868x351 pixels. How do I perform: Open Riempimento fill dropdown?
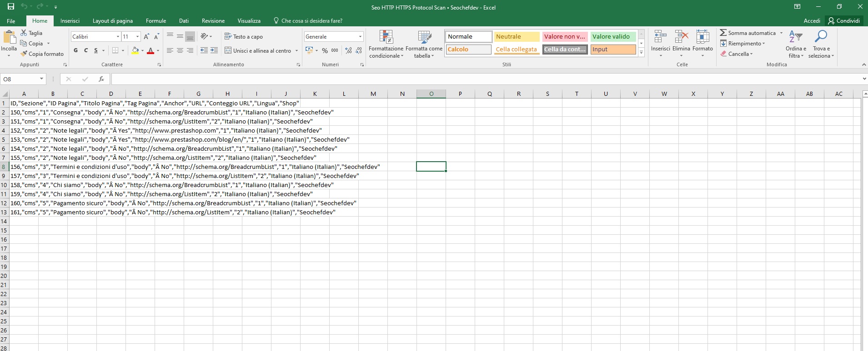click(x=743, y=44)
